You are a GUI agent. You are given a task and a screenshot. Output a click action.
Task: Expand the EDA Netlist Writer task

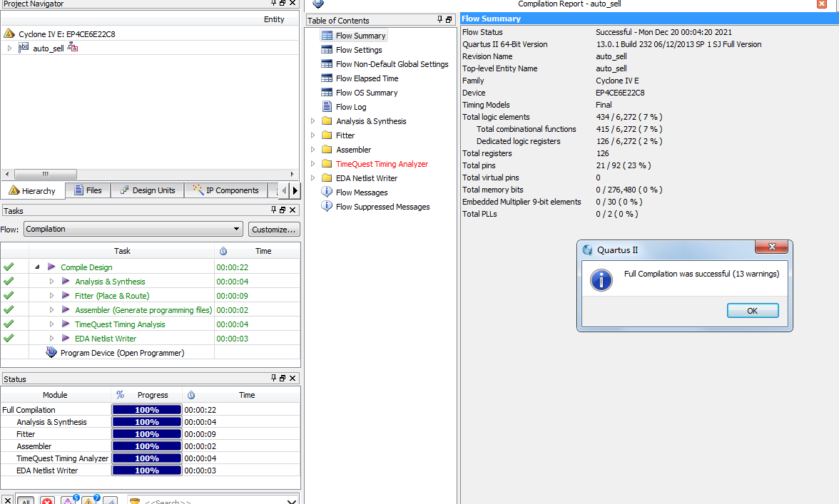(51, 339)
